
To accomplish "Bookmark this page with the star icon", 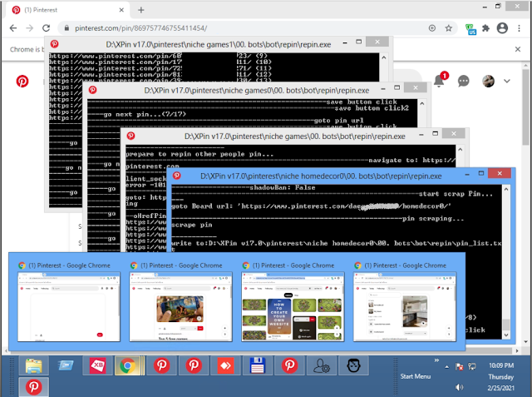I will (x=449, y=28).
